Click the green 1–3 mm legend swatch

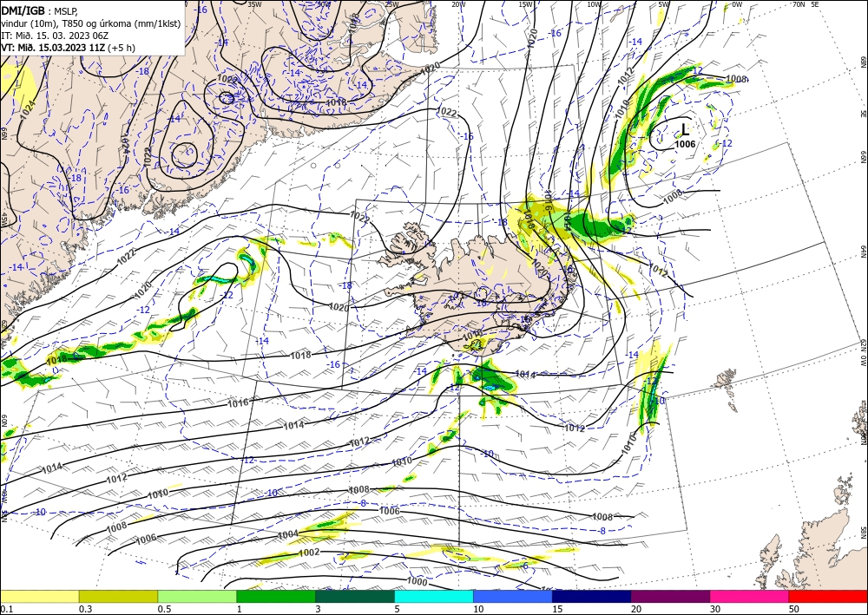[x=276, y=596]
